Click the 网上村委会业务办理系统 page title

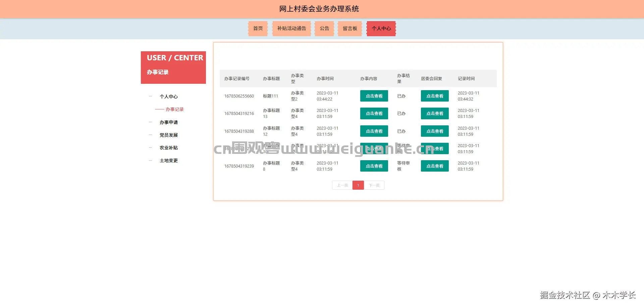319,9
